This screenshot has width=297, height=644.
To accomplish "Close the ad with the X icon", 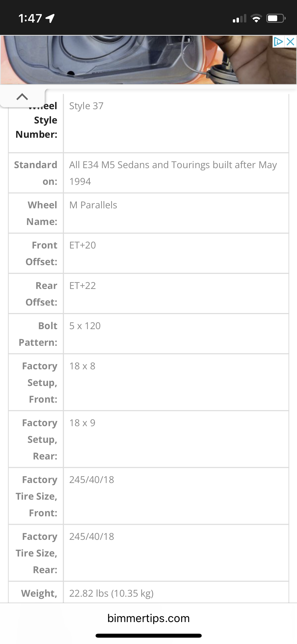I will point(290,42).
